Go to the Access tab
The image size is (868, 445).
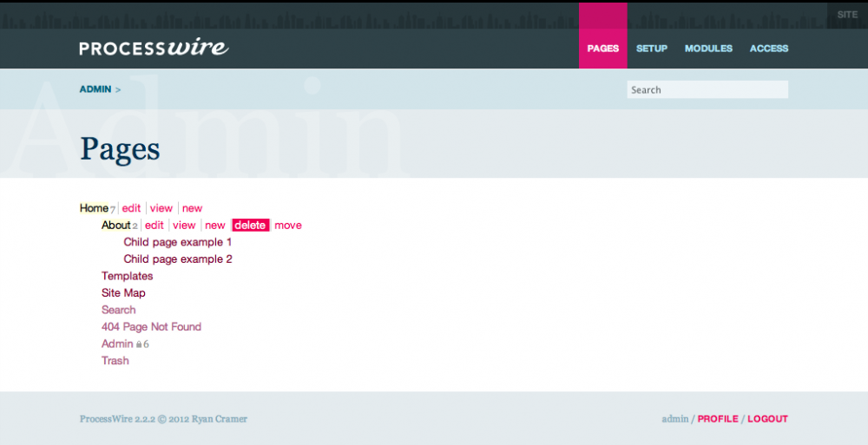tap(768, 49)
